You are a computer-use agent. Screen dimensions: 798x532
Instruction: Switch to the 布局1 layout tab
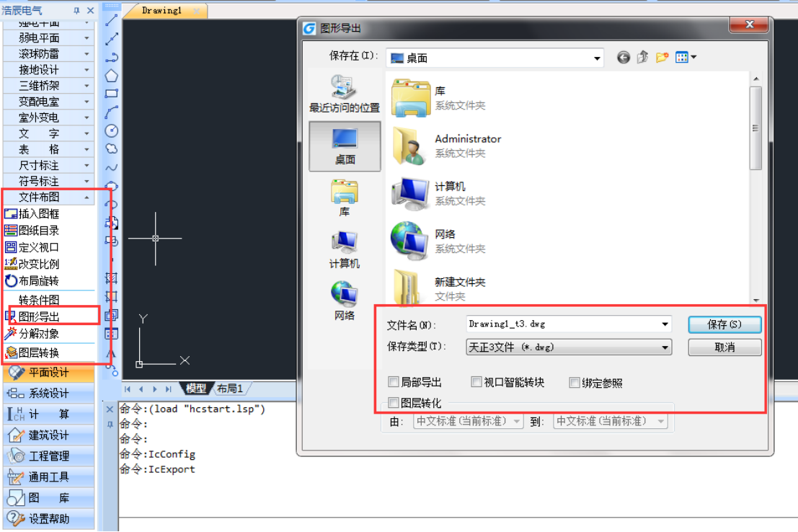[x=229, y=389]
